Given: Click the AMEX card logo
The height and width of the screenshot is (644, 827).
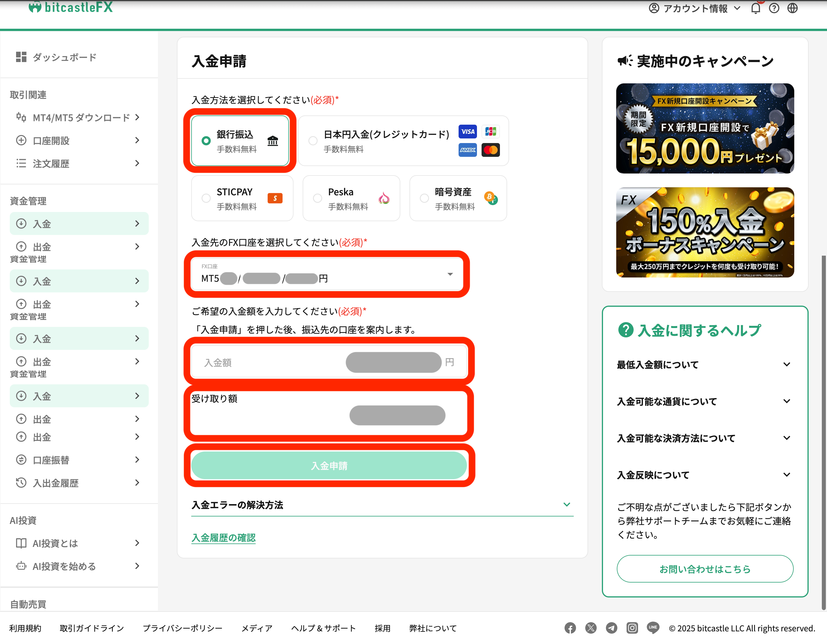Looking at the screenshot, I should click(x=468, y=150).
